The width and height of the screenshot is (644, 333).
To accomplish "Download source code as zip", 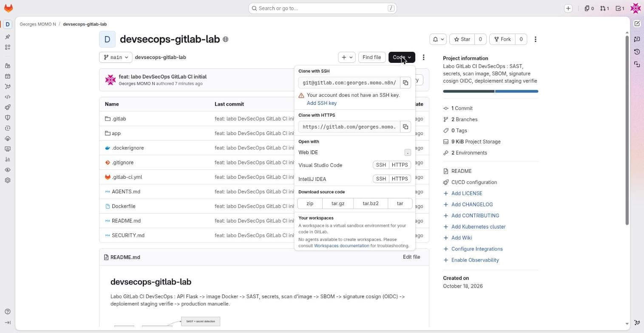I will (x=310, y=203).
